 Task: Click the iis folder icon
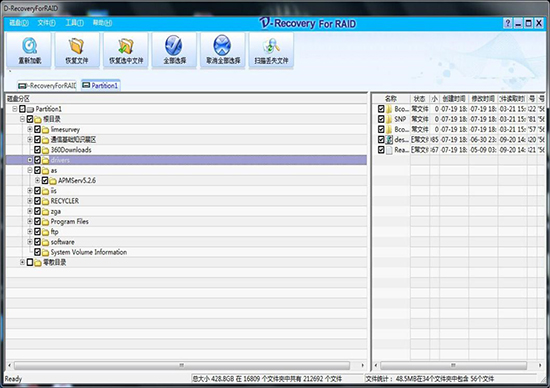point(46,191)
